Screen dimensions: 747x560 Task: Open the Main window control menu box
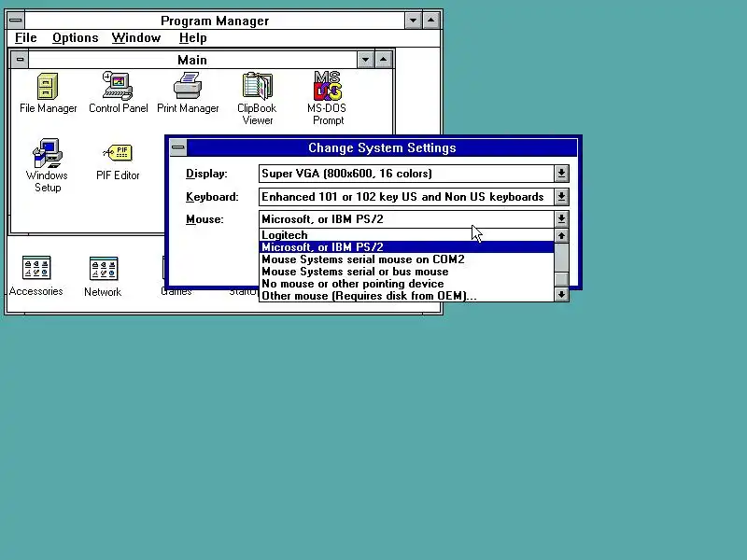(20, 60)
